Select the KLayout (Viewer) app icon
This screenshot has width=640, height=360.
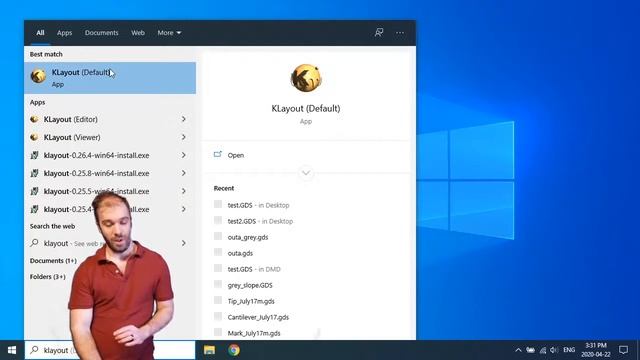click(x=34, y=137)
